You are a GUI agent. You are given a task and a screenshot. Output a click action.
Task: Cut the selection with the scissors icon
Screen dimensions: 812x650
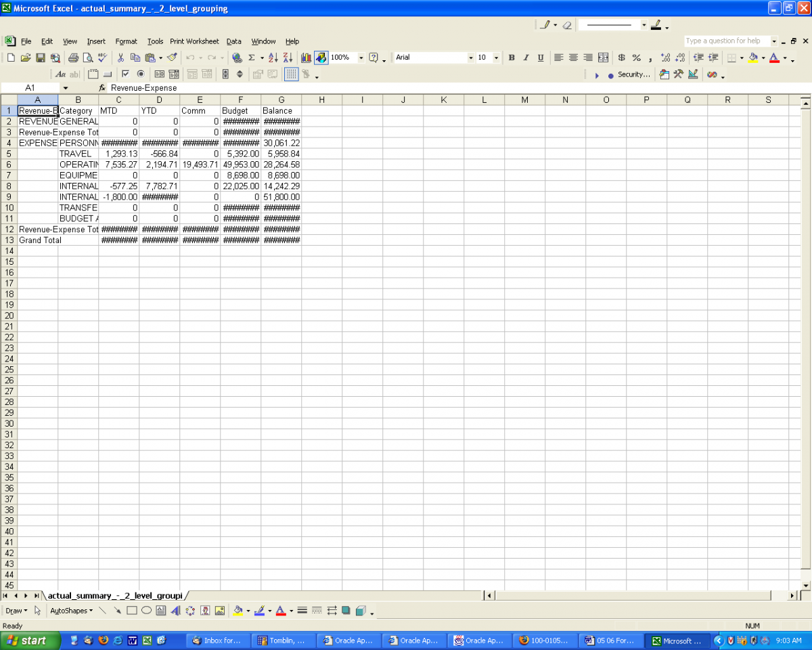tap(120, 58)
